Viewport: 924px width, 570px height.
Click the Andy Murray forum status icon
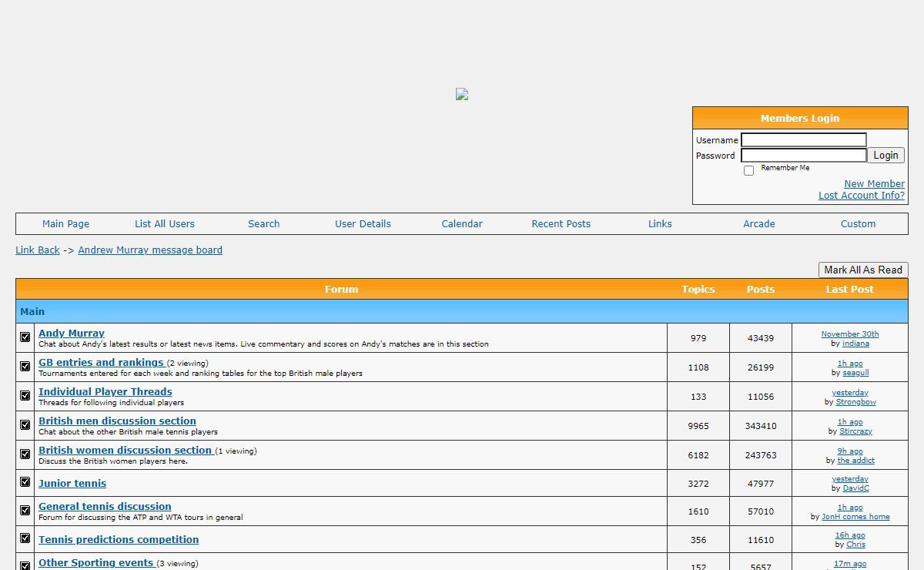[25, 337]
